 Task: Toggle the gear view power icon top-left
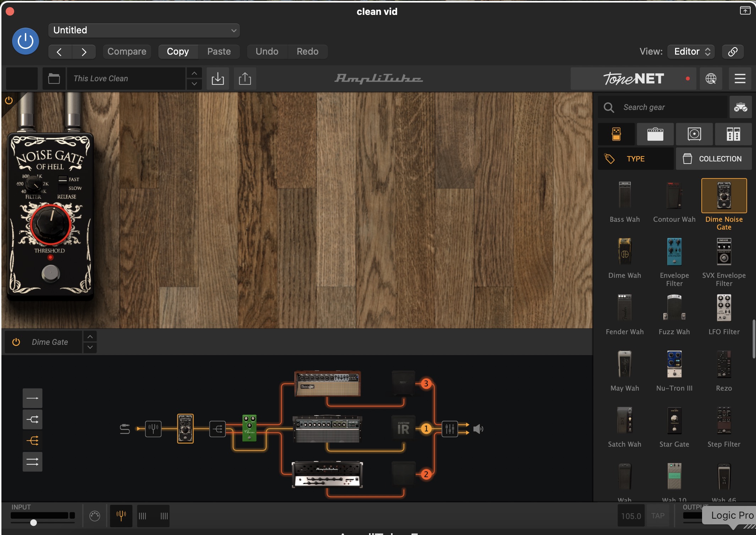pos(9,100)
